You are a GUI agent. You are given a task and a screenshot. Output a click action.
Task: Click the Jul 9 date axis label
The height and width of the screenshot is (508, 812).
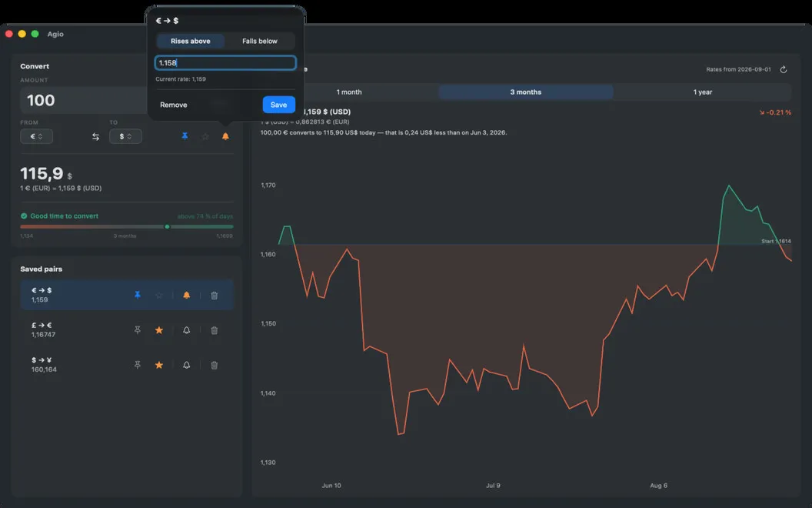click(x=493, y=486)
